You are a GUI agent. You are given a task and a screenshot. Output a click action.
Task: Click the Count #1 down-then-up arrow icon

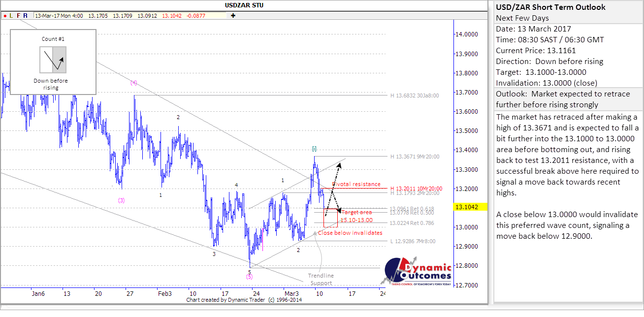[53, 60]
